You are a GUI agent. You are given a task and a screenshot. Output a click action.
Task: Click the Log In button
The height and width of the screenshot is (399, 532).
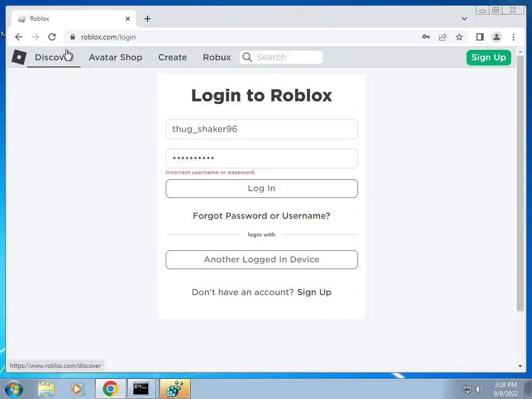(x=262, y=189)
